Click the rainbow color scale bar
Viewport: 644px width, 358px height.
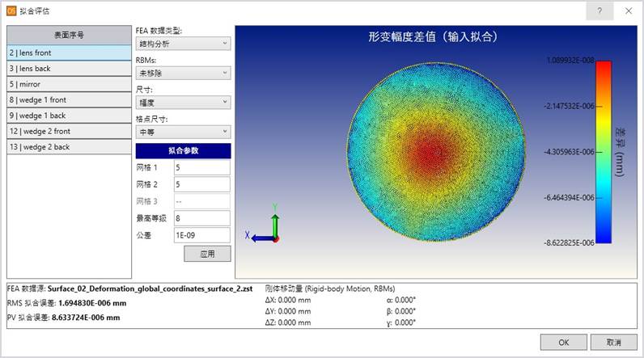(603, 152)
